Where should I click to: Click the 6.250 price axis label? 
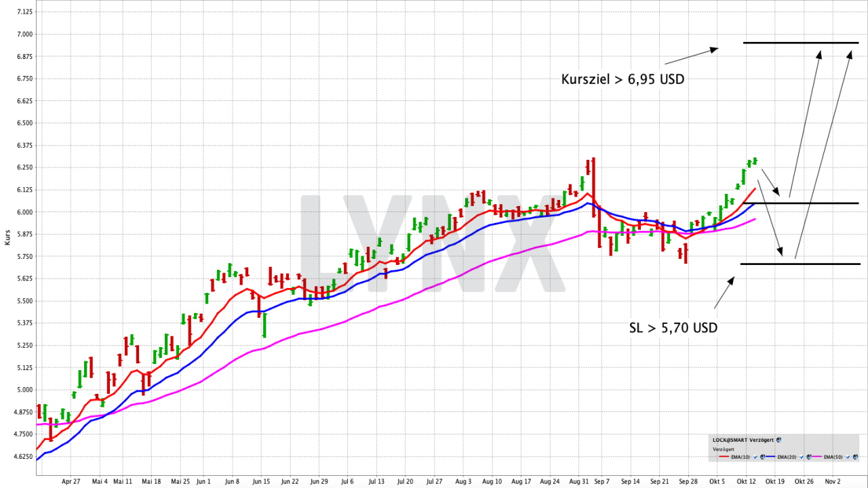tap(24, 167)
